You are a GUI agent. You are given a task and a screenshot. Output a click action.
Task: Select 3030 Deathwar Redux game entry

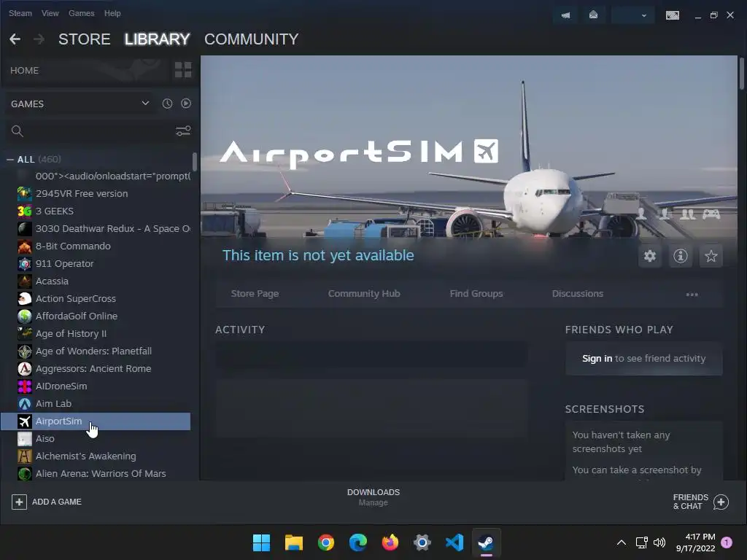click(x=96, y=228)
